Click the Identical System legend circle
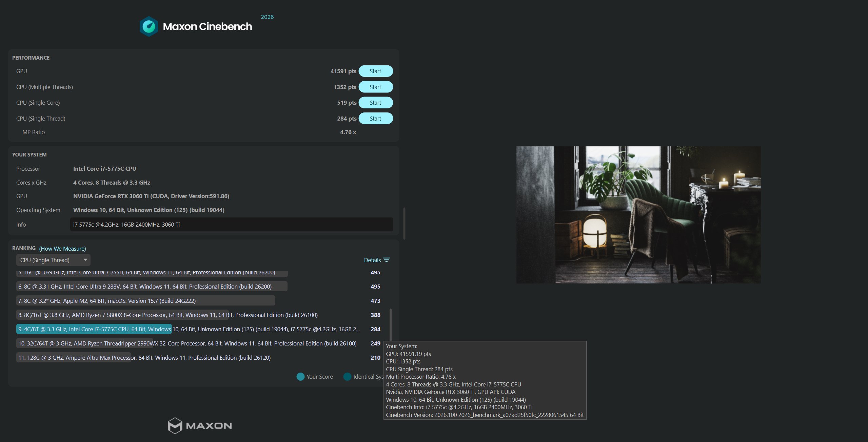 (x=347, y=377)
